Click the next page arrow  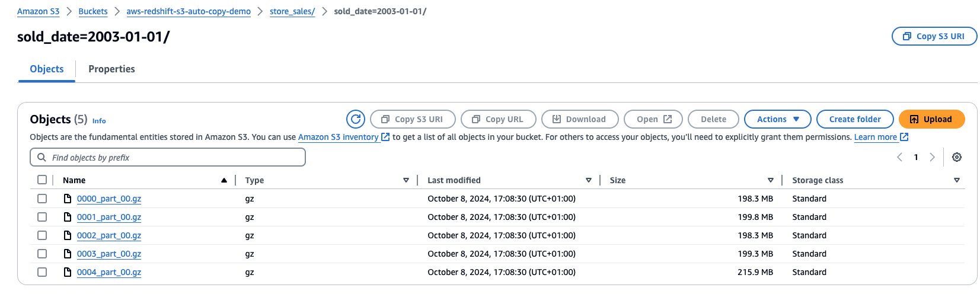tap(932, 157)
